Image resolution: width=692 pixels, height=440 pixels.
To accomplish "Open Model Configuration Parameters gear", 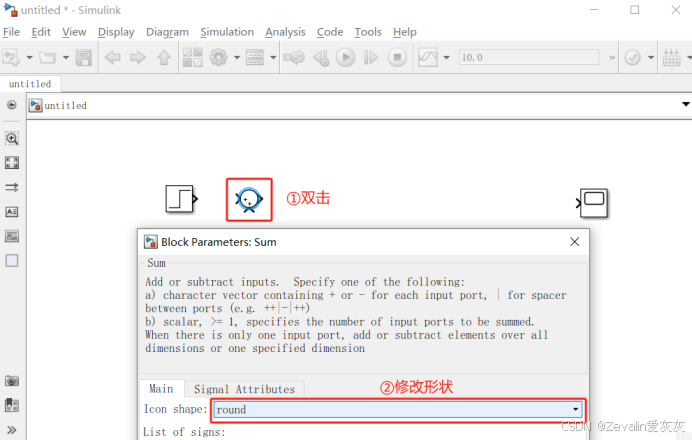I will click(218, 57).
